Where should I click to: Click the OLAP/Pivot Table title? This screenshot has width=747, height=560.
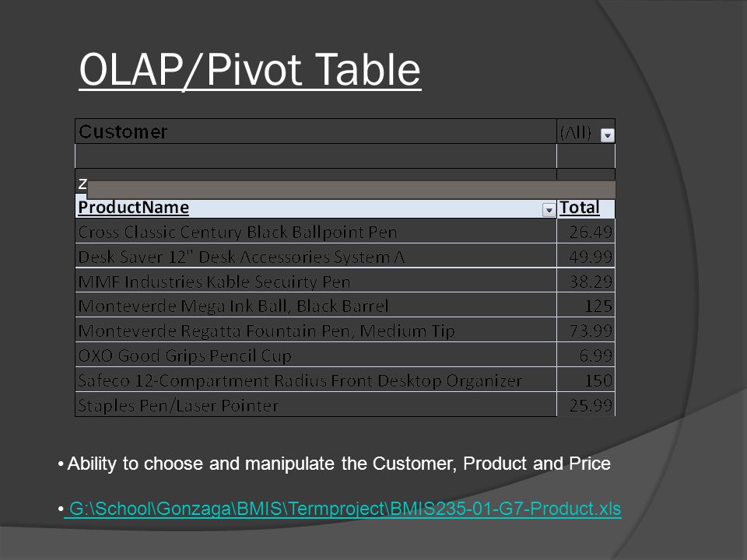(250, 69)
